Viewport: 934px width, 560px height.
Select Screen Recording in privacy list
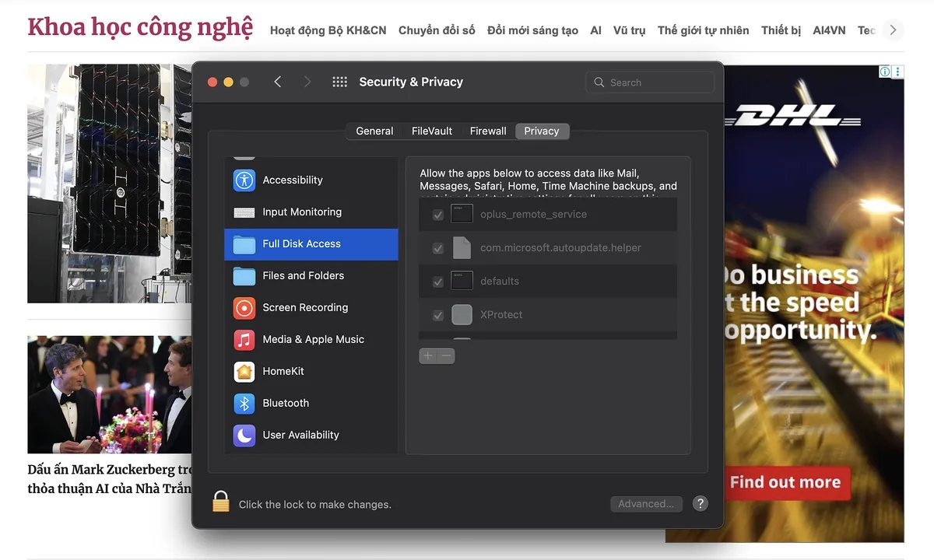311,308
